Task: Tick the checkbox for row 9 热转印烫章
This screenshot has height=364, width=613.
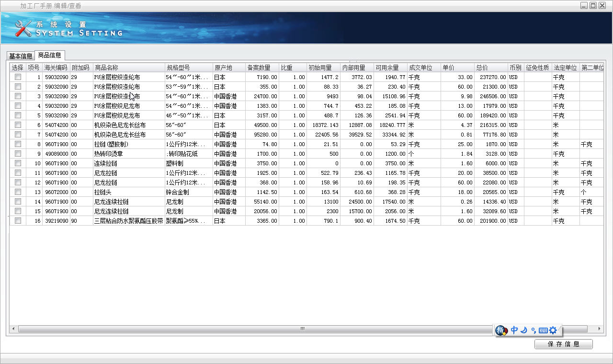Action: coord(18,154)
